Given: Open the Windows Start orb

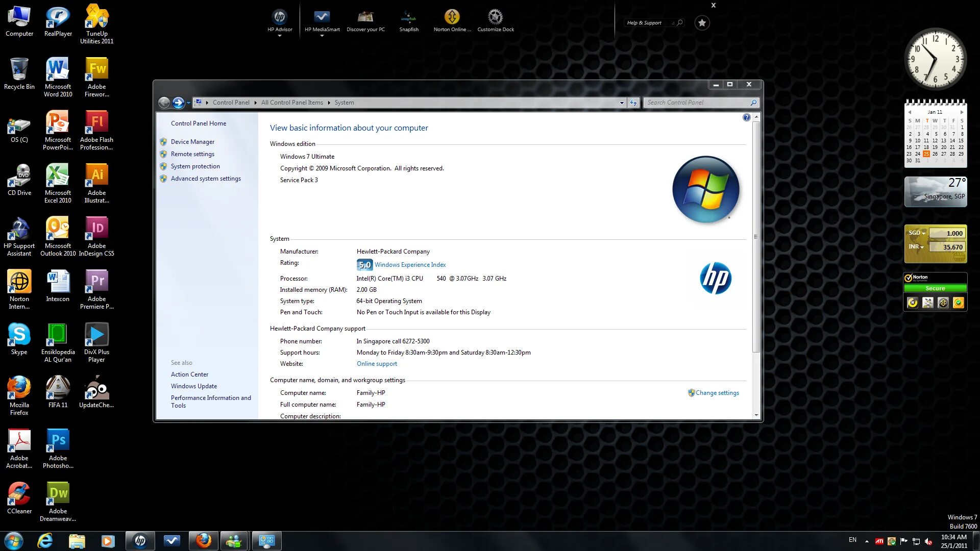Looking at the screenshot, I should coord(13,541).
